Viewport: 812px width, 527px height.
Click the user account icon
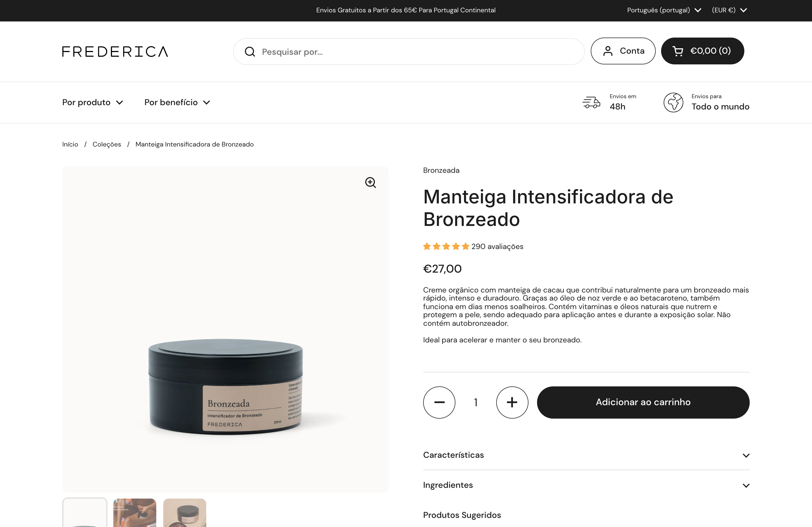pos(608,51)
